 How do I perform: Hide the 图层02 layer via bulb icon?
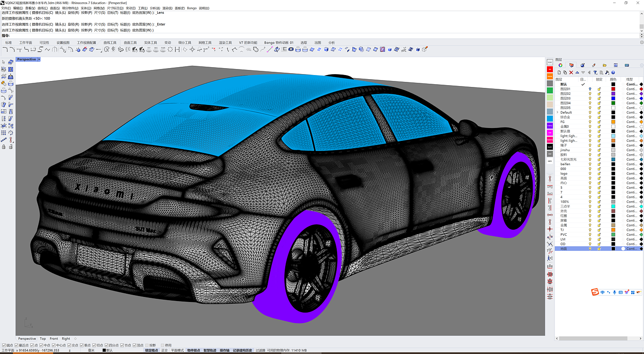click(590, 93)
